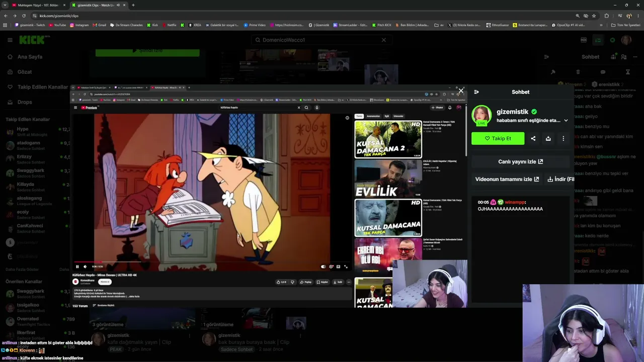This screenshot has width=644, height=362.
Task: Switch to the gizemistik Clips tab
Action: pyautogui.click(x=96, y=5)
